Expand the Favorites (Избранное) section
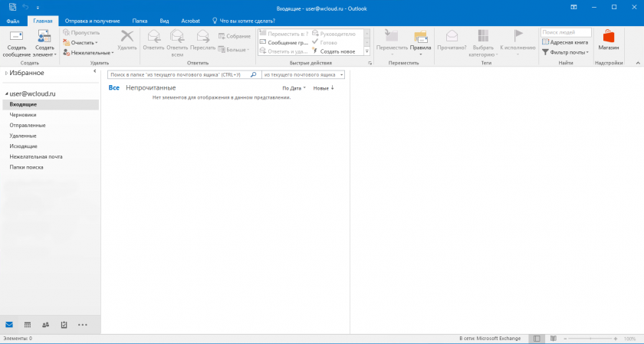Viewport: 644px width, 344px height. 6,73
